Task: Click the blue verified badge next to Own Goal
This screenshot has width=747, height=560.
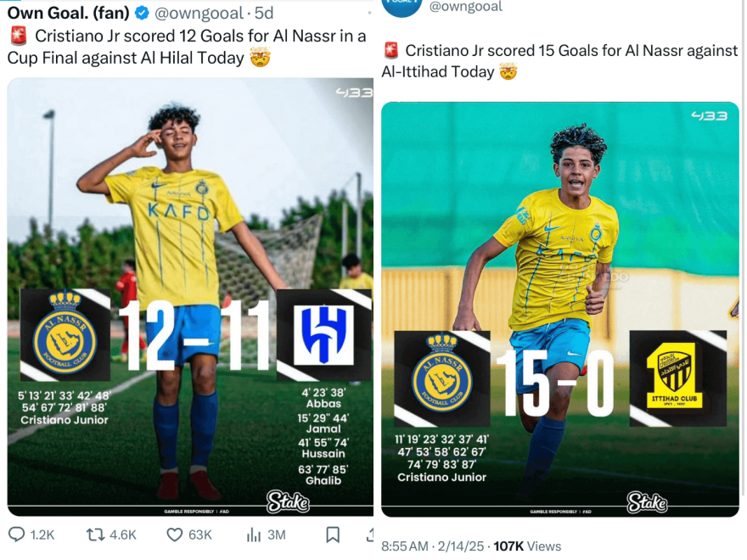Action: tap(142, 13)
